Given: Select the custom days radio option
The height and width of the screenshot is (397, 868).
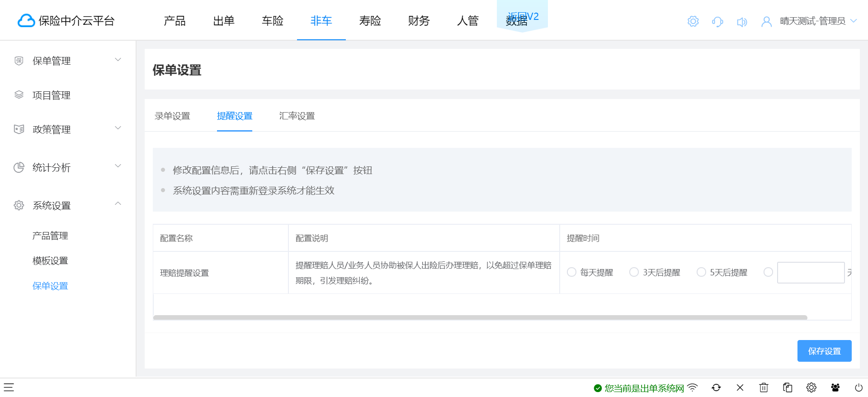Looking at the screenshot, I should (768, 272).
